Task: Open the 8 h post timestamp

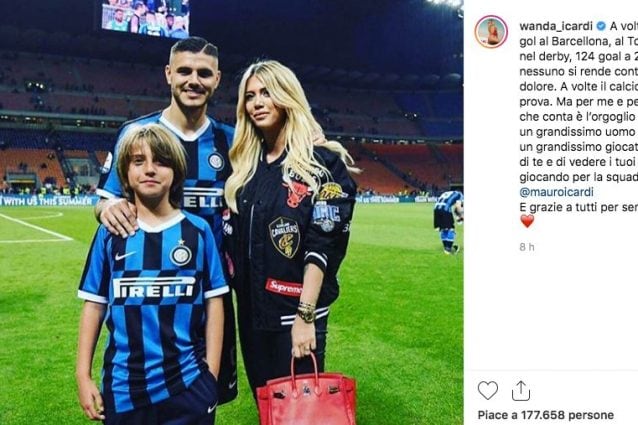Action: (527, 247)
